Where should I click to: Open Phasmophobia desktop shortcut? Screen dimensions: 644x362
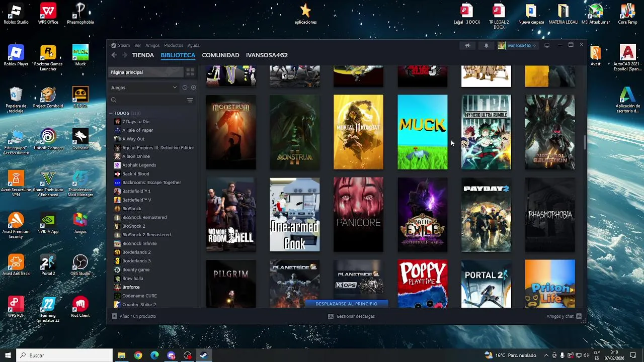[x=80, y=14]
